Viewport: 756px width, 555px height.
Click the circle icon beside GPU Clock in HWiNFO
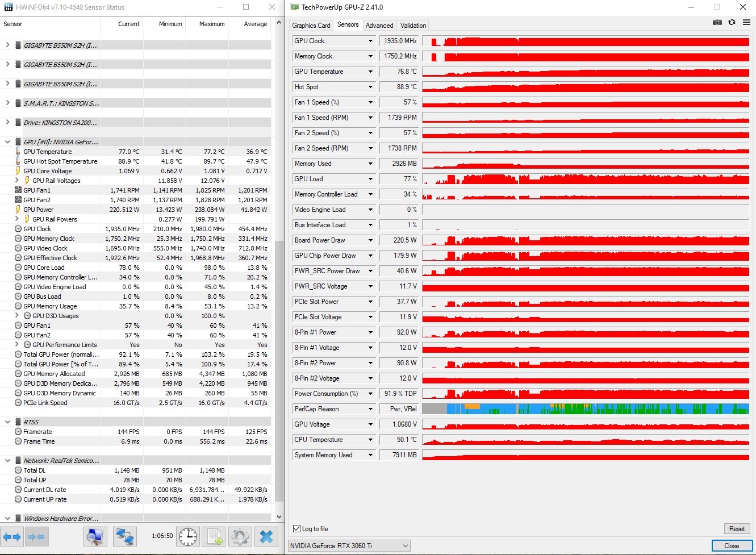[x=18, y=229]
